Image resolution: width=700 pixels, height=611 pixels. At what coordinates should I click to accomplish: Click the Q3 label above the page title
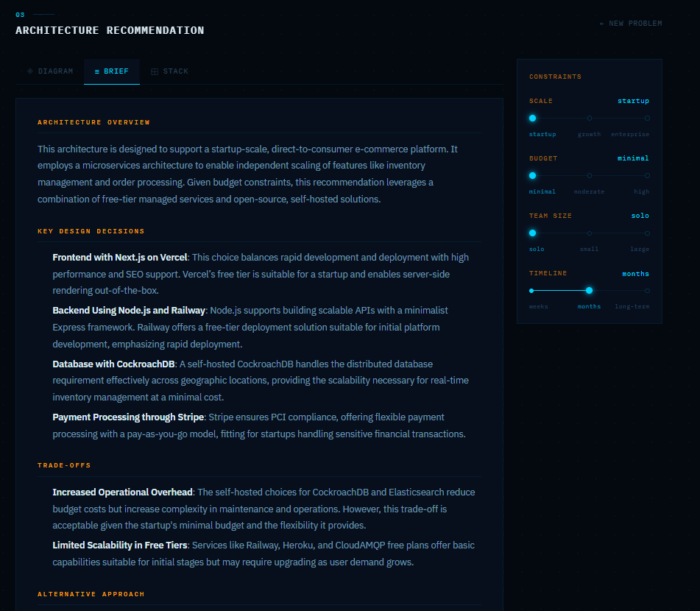pyautogui.click(x=20, y=13)
